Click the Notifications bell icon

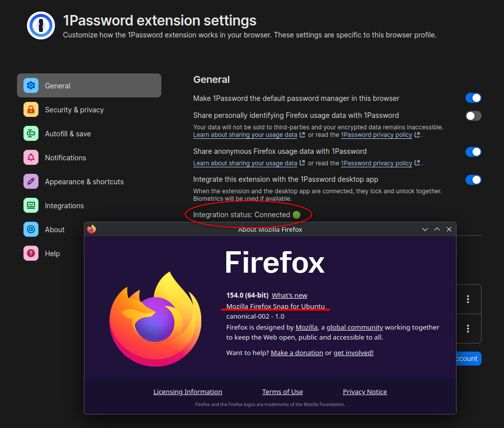(31, 157)
